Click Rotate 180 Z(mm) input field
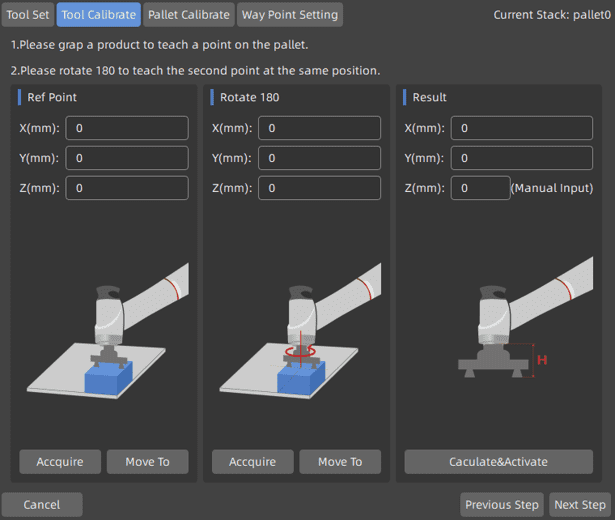 point(319,188)
